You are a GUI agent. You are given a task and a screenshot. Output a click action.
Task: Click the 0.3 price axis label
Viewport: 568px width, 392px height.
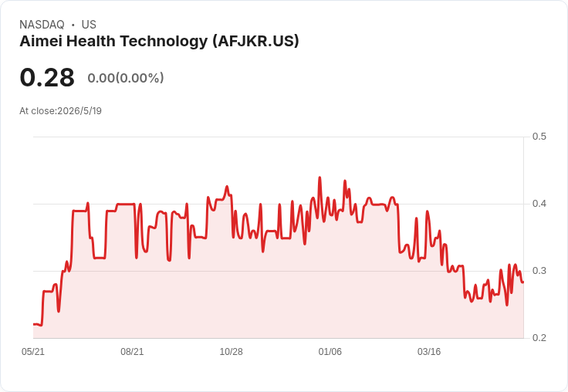click(x=539, y=271)
